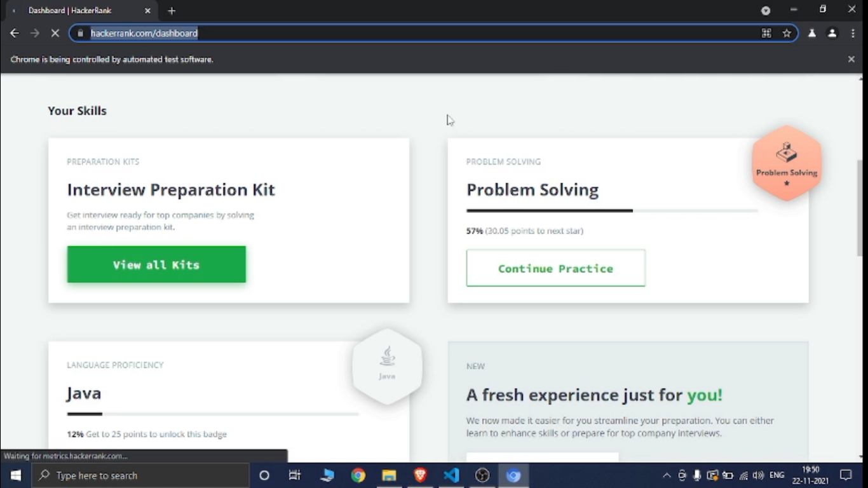Screen dimensions: 868x488
Task: Bookmark this page with the star icon
Action: coord(787,33)
